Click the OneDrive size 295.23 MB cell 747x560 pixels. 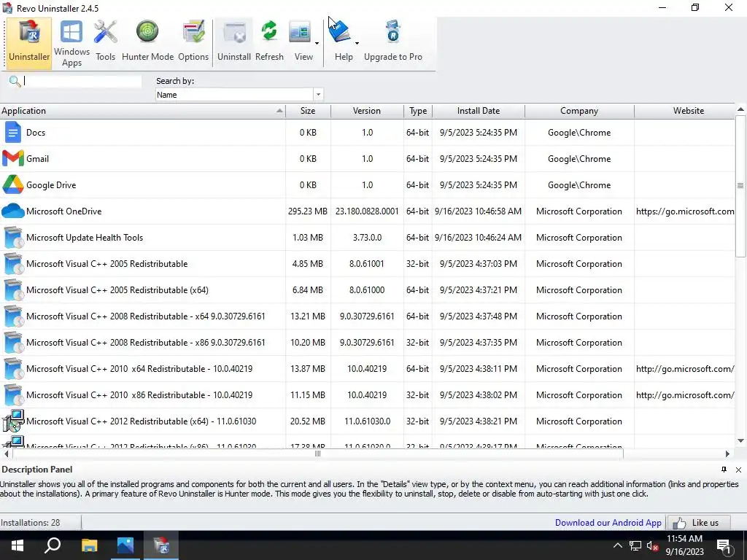click(307, 211)
